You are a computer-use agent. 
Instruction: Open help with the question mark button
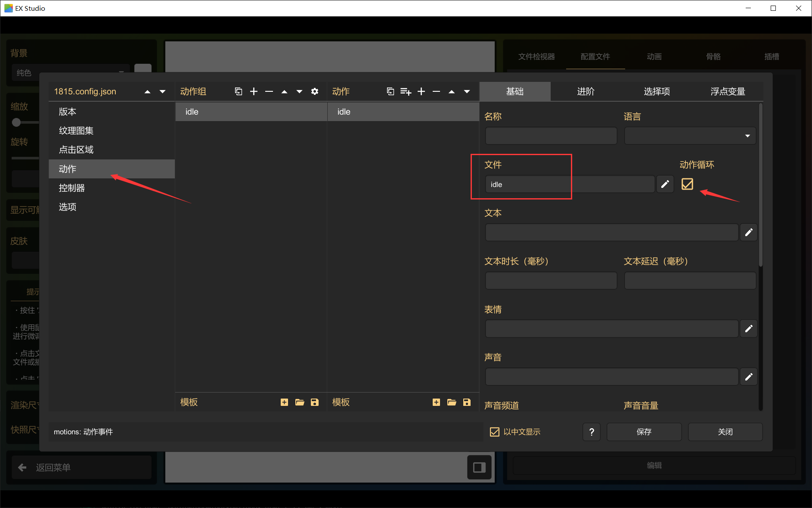click(592, 432)
